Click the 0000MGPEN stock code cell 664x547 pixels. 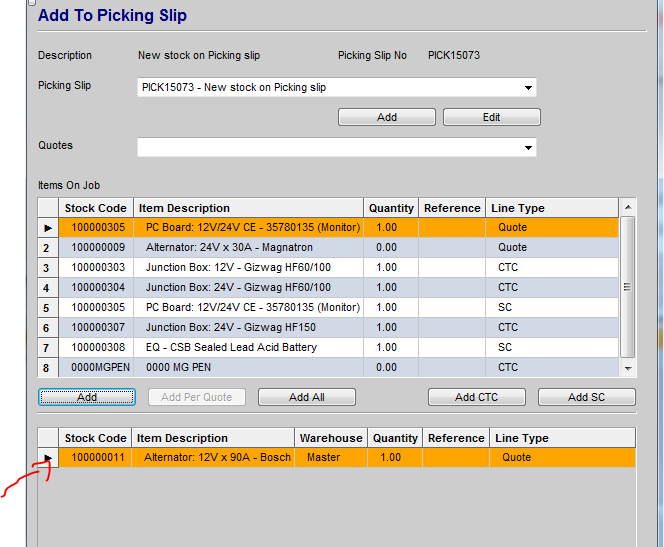pyautogui.click(x=96, y=367)
